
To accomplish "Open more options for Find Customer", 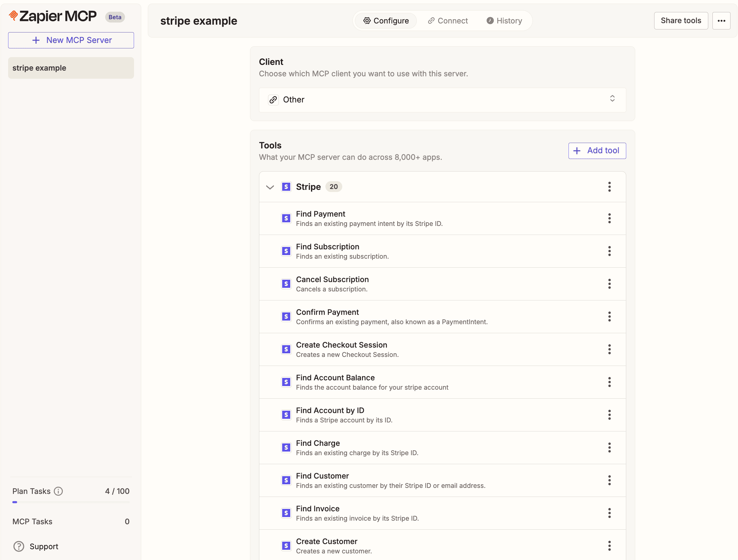I will (x=609, y=480).
